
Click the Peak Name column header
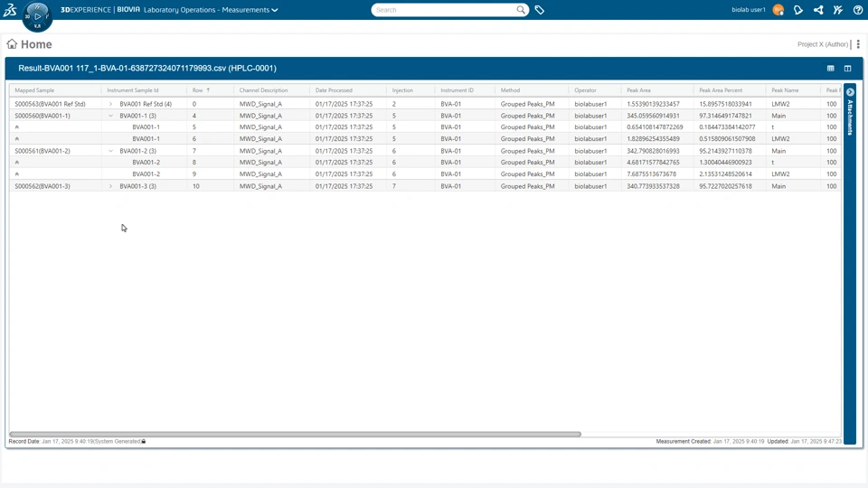pyautogui.click(x=785, y=90)
